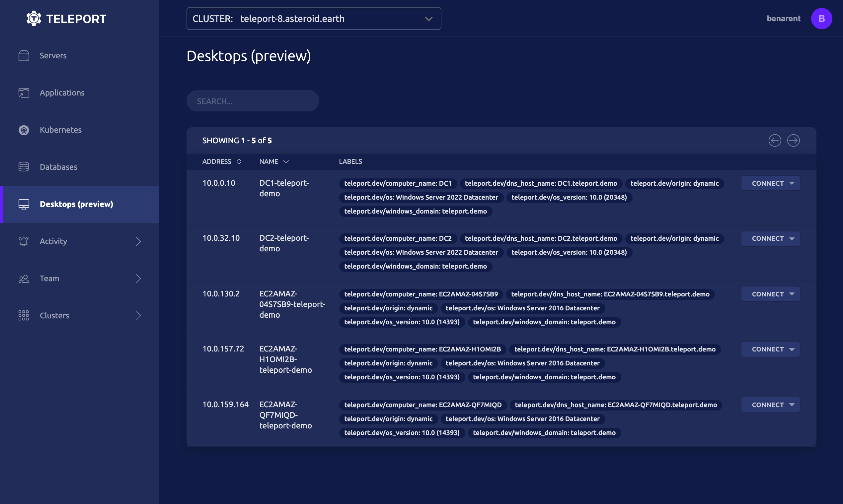Navigate to the Clusters section
843x504 pixels.
pyautogui.click(x=54, y=315)
